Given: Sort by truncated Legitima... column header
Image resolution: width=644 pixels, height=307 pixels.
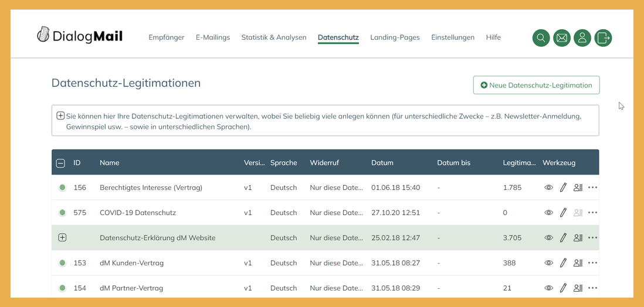Looking at the screenshot, I should [519, 162].
